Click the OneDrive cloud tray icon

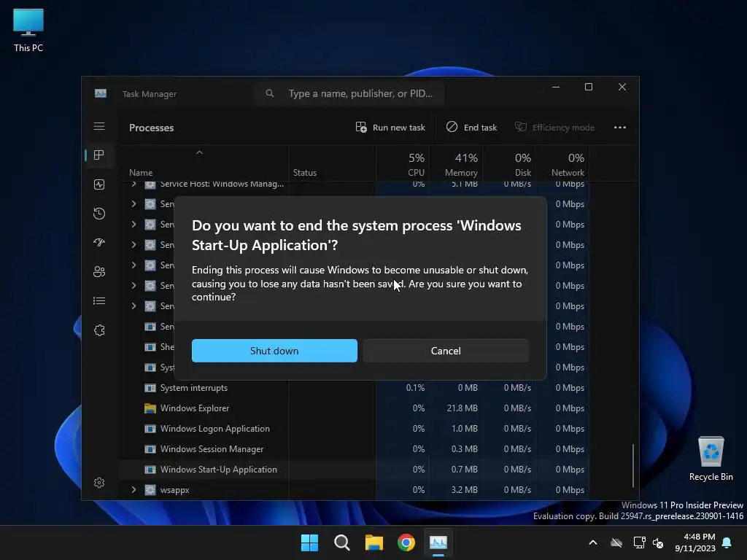[x=616, y=542]
